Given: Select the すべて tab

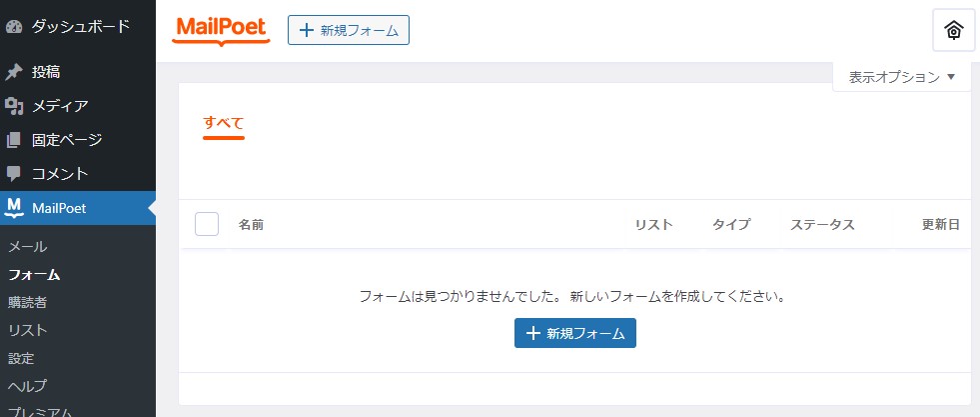Looking at the screenshot, I should pos(224,123).
